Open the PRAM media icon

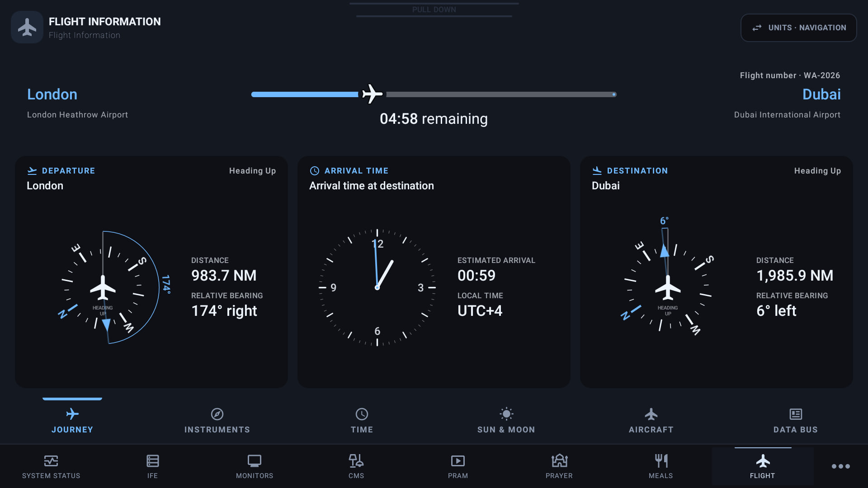click(x=458, y=461)
